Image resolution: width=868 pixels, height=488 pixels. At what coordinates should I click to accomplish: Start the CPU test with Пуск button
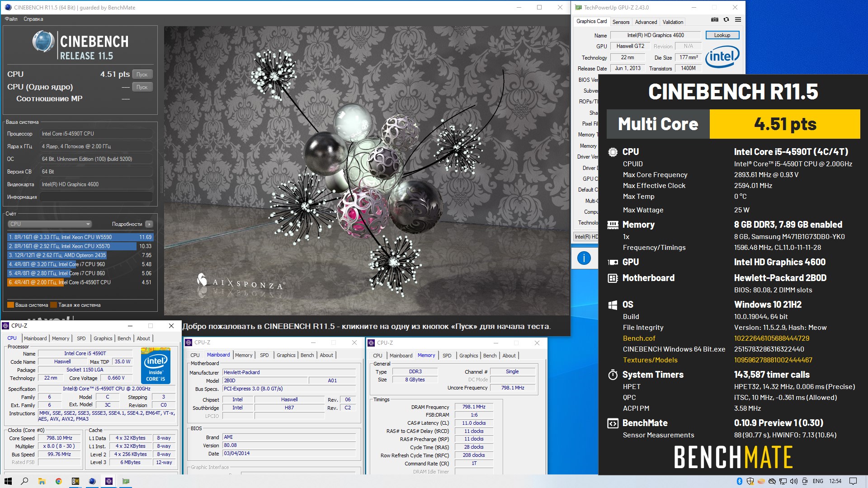[x=142, y=74]
